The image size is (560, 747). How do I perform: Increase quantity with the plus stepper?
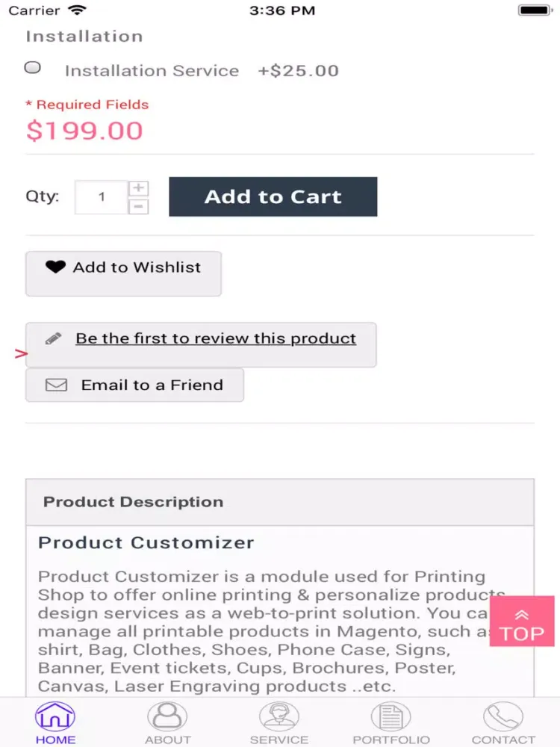pos(139,188)
